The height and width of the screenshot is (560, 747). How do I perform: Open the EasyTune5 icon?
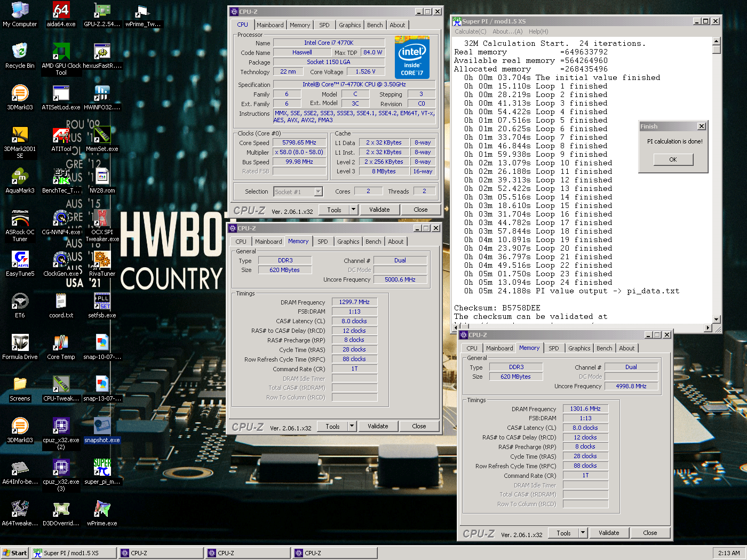[20, 264]
